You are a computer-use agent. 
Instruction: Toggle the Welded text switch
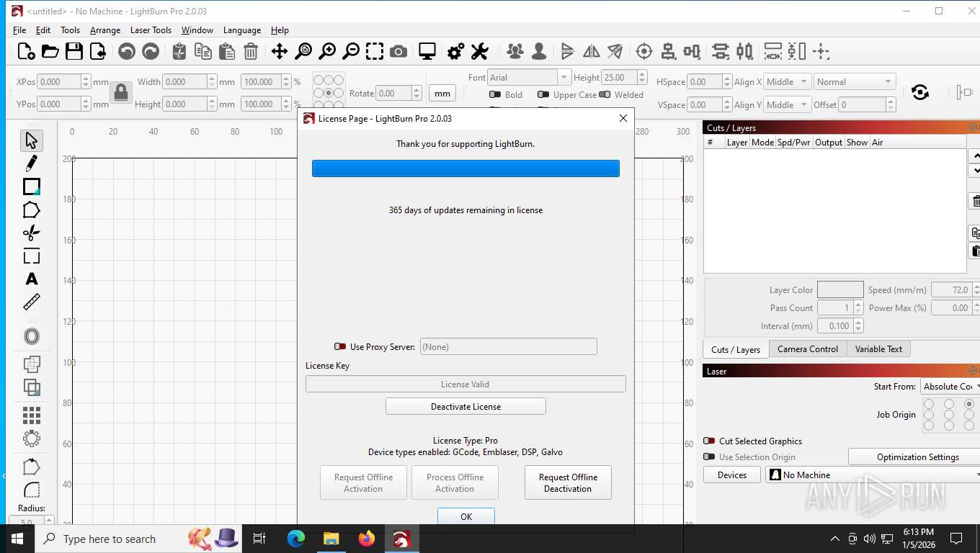(605, 94)
